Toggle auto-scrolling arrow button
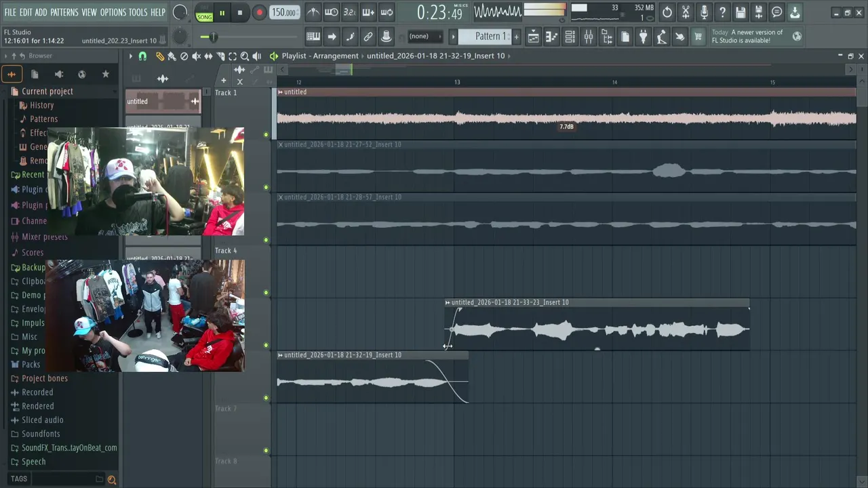Screen dimensions: 868x488 pos(332,37)
